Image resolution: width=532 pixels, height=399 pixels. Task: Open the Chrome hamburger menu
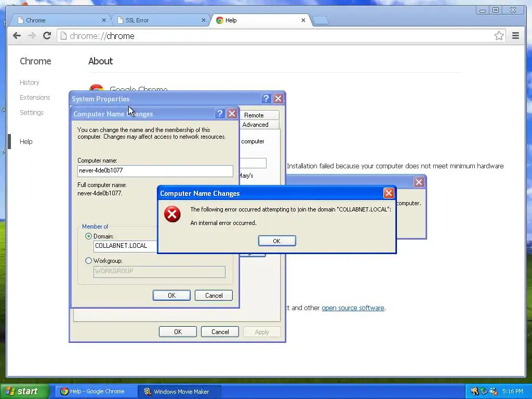[515, 36]
